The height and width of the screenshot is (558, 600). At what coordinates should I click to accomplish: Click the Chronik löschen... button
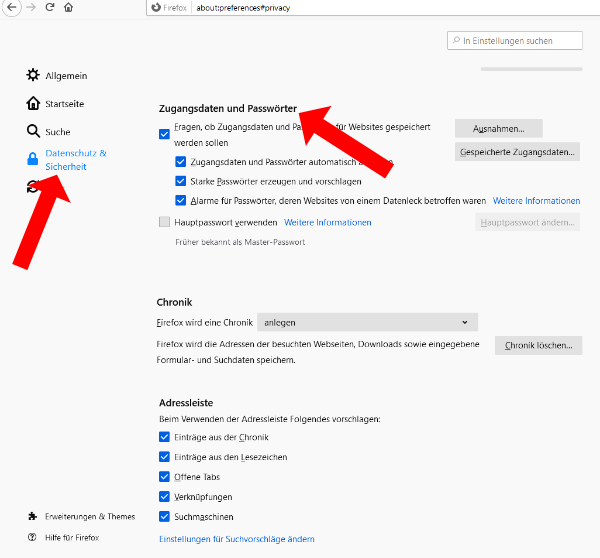tap(538, 346)
